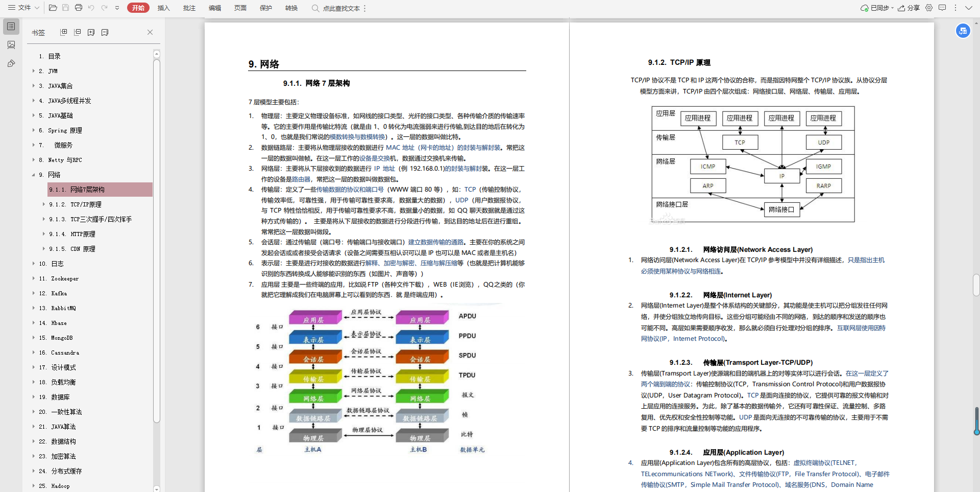
Task: Go to the 9.1.5. CDN 原理 bookmark
Action: pyautogui.click(x=72, y=249)
